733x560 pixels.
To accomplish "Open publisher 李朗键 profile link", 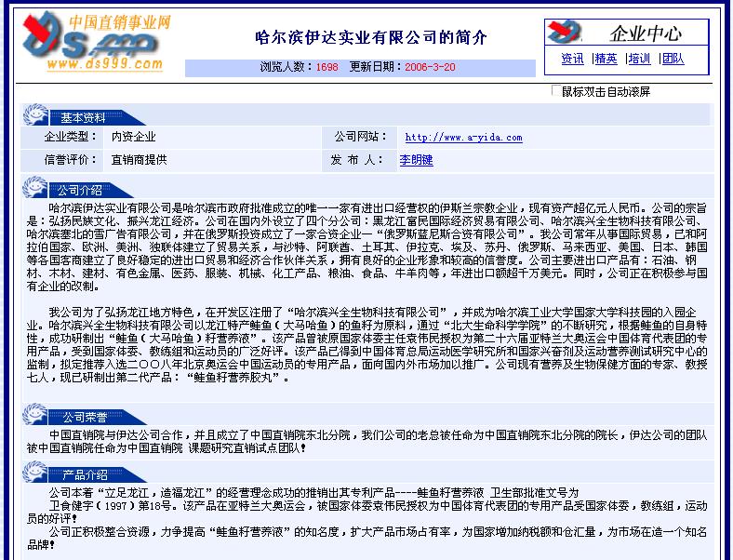I will [416, 160].
